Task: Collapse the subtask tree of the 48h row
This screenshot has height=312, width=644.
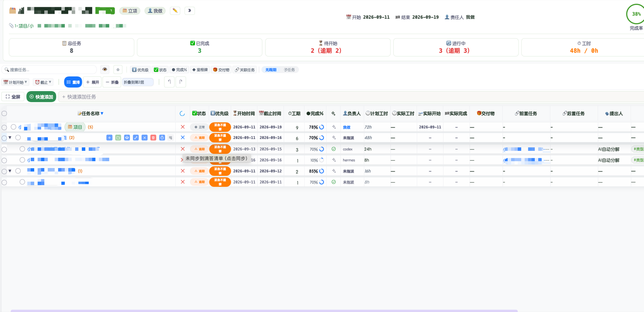Action: (x=10, y=138)
